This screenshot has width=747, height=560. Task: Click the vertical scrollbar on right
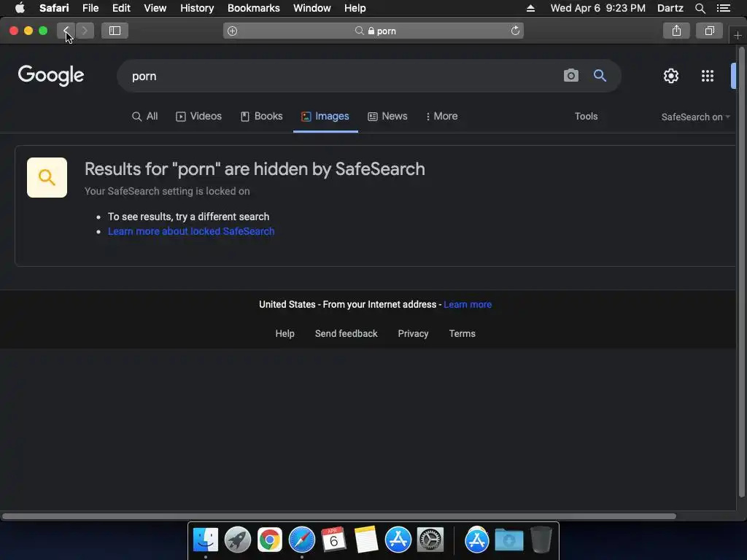(x=741, y=271)
